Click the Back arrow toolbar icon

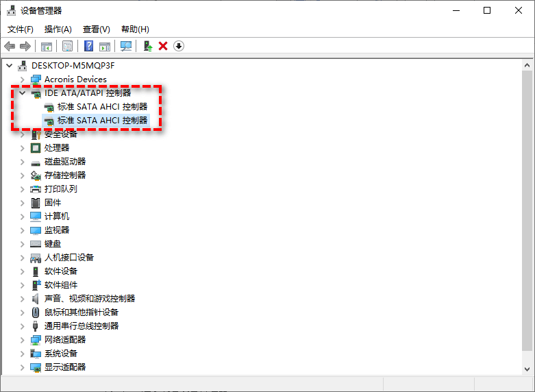pos(10,46)
